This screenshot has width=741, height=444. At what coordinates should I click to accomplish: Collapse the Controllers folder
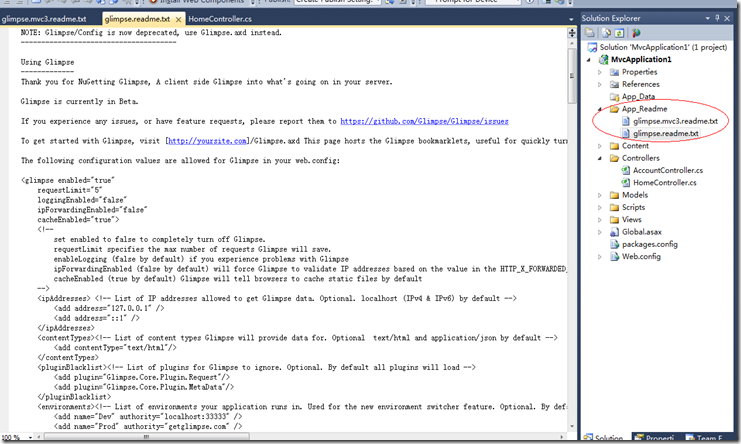pos(600,158)
